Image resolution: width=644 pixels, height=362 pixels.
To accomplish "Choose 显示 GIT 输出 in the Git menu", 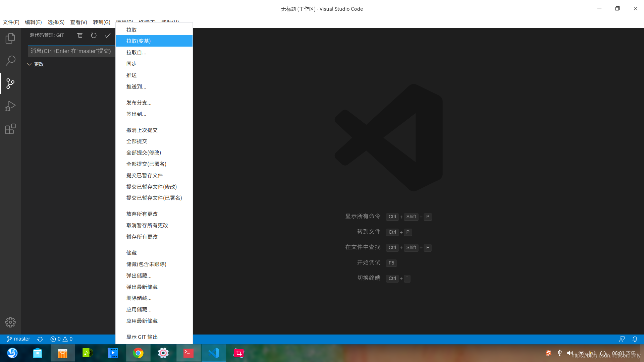I will tap(154, 337).
